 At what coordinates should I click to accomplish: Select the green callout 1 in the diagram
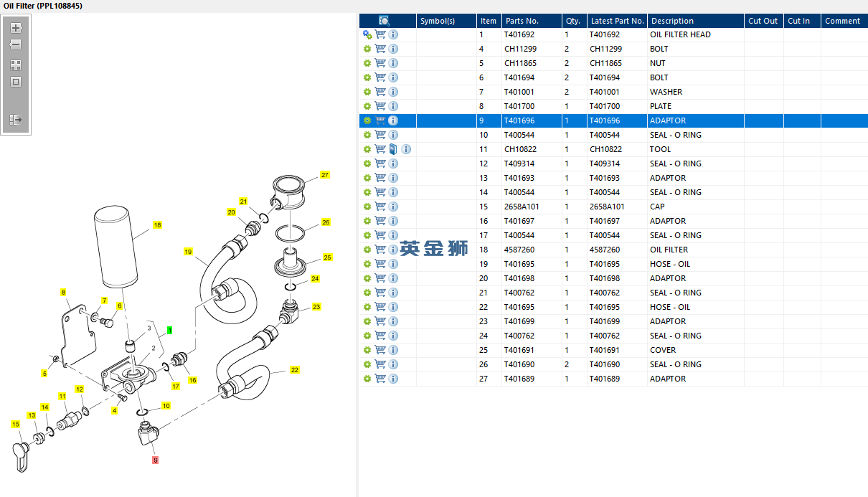[x=169, y=331]
